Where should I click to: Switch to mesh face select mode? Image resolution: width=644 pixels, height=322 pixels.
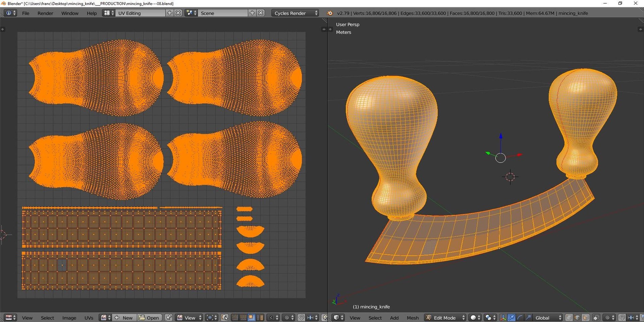coord(586,318)
